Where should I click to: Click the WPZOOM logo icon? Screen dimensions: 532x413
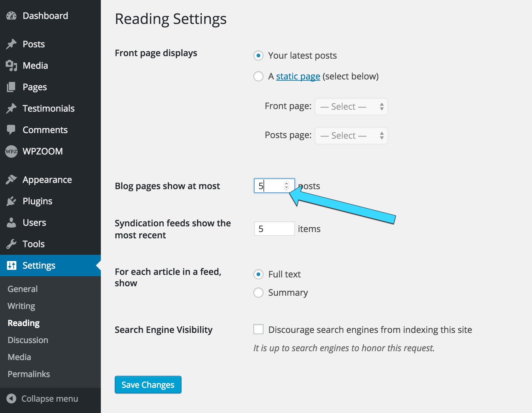pyautogui.click(x=11, y=151)
